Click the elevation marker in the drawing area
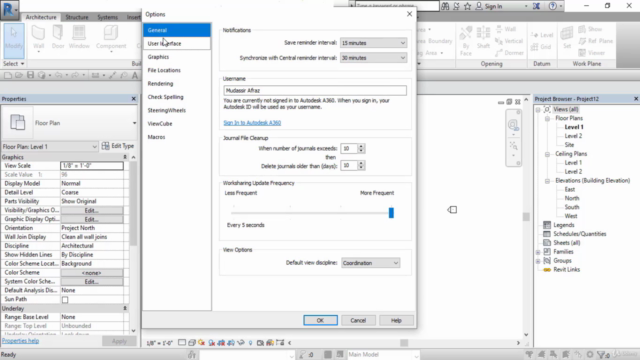This screenshot has height=360, width=640. [x=452, y=210]
